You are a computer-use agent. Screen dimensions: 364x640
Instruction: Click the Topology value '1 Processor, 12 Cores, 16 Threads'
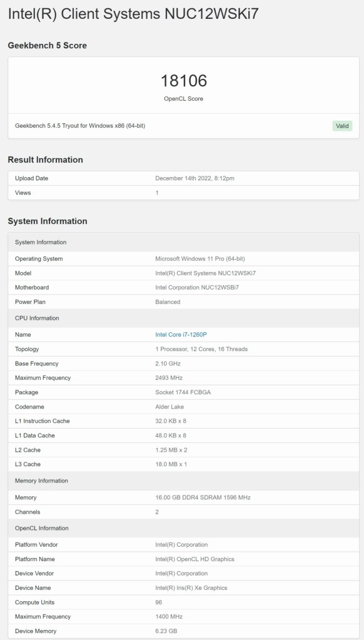pos(201,349)
